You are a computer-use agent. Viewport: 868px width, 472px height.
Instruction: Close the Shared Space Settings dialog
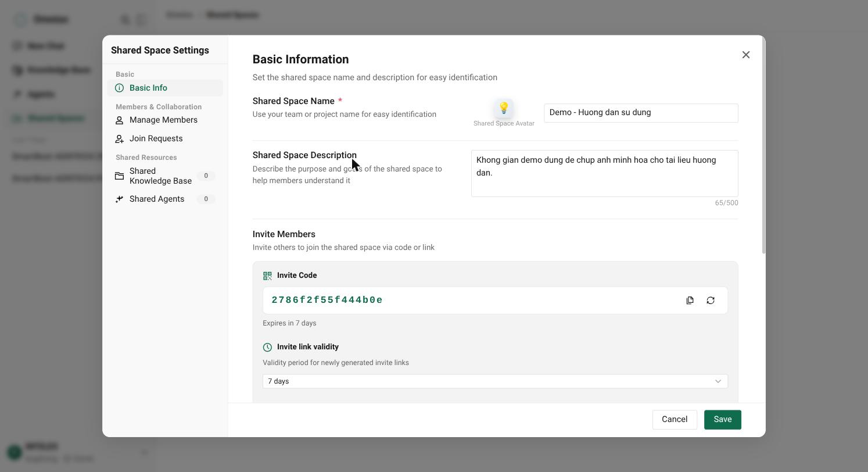(x=746, y=55)
